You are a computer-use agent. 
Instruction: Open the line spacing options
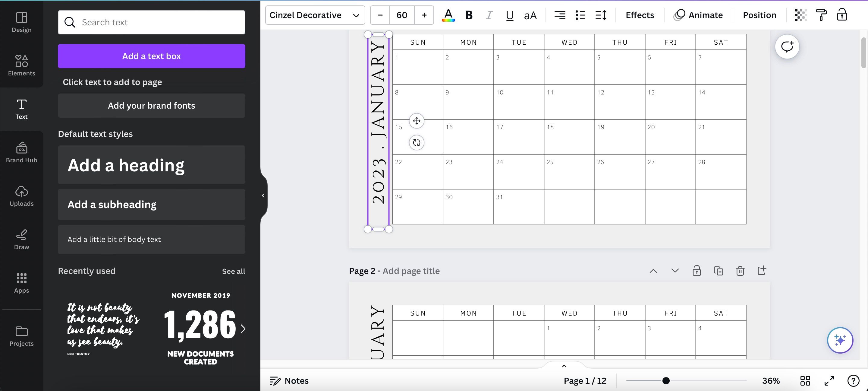click(601, 15)
